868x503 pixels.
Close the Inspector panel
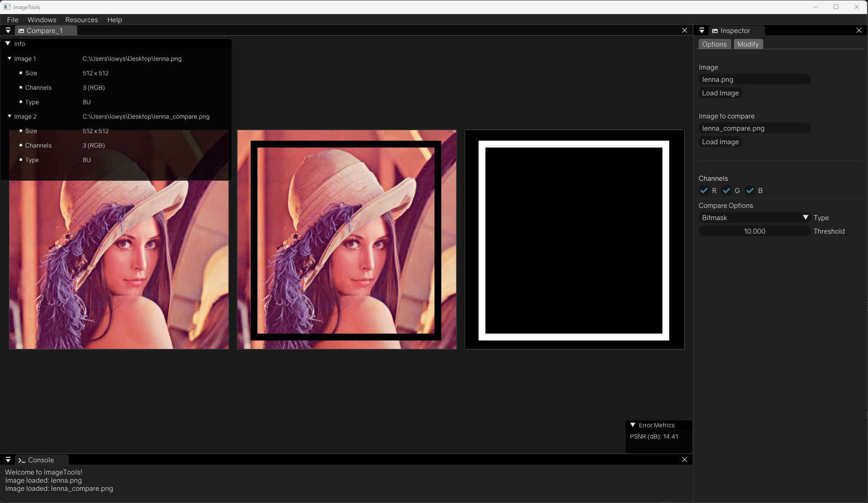859,31
